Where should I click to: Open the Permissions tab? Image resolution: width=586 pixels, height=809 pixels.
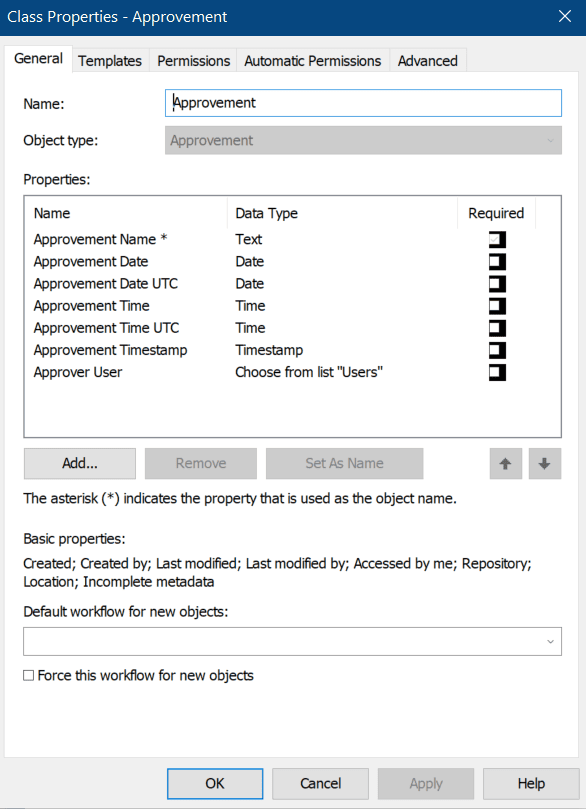coord(193,61)
